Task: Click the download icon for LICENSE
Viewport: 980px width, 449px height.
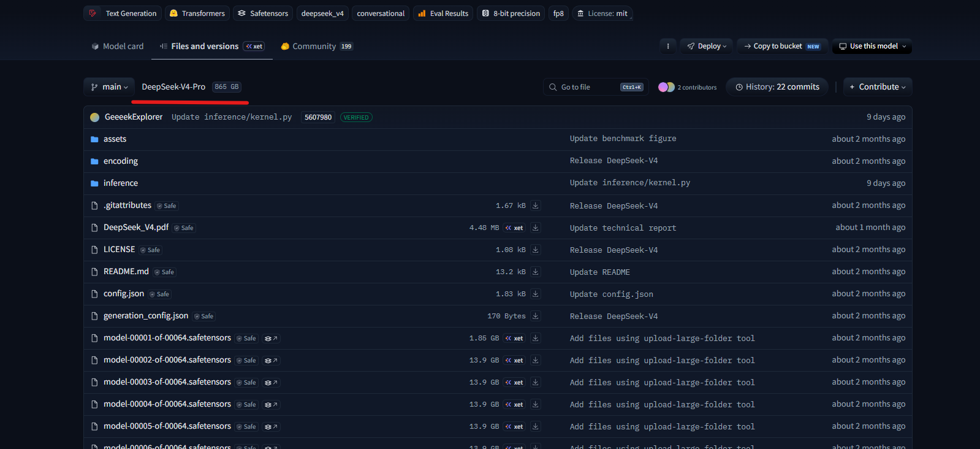Action: (x=535, y=250)
